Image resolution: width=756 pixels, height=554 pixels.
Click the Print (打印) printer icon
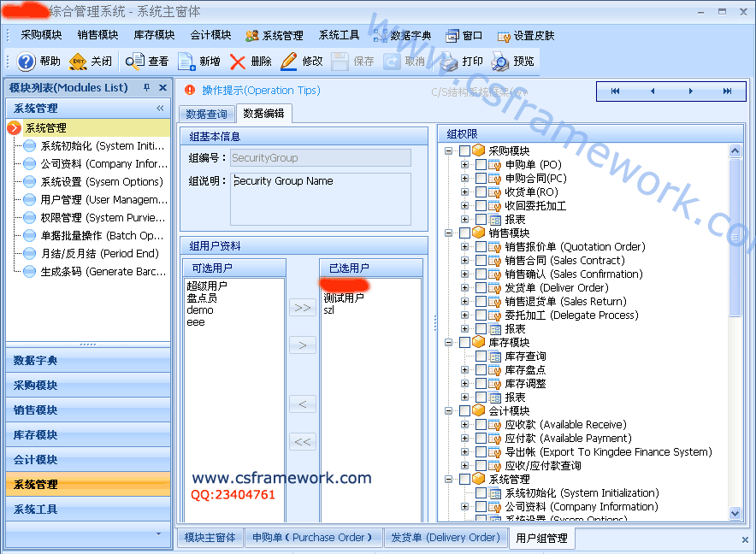[449, 62]
